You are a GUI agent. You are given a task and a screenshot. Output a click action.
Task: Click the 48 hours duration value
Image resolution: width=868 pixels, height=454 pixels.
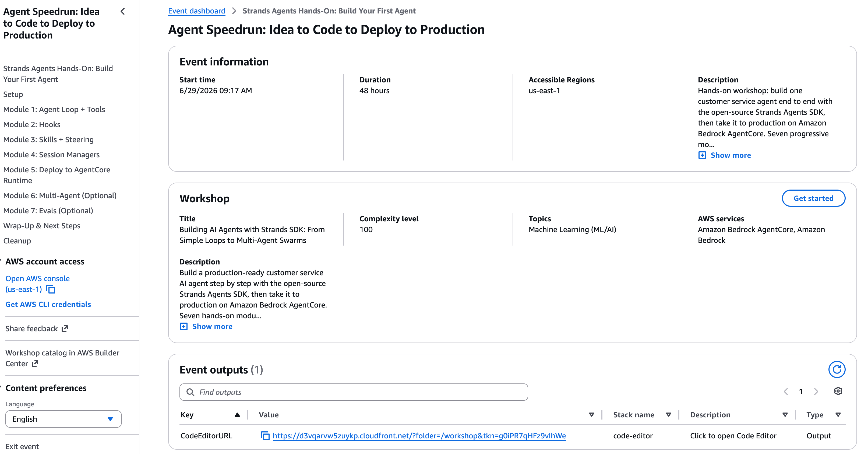point(374,90)
